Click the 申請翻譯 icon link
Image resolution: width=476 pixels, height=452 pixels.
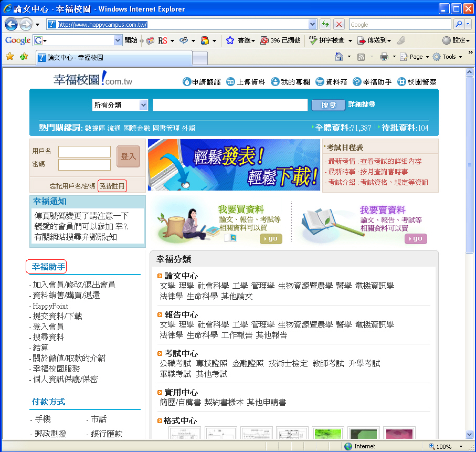(187, 82)
